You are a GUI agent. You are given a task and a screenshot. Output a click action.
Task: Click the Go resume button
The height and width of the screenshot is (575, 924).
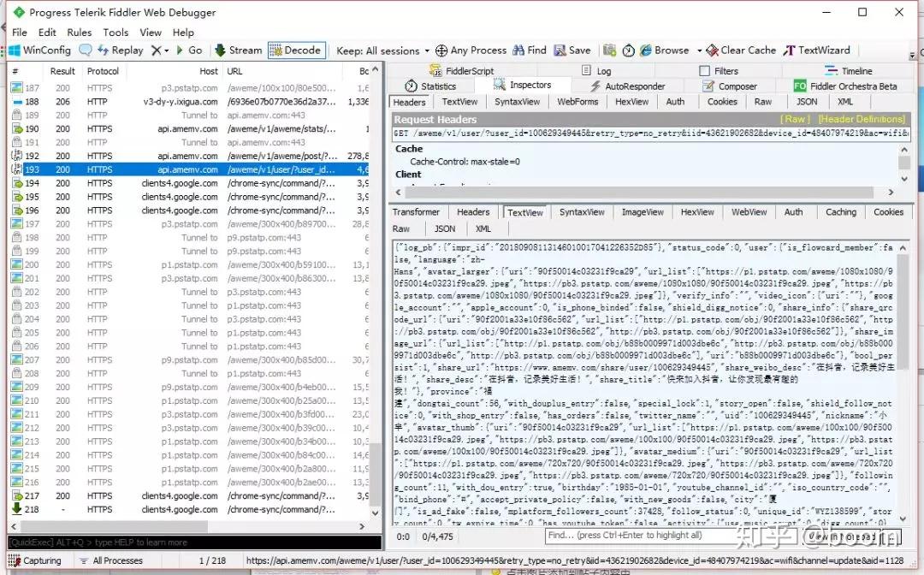pyautogui.click(x=188, y=50)
